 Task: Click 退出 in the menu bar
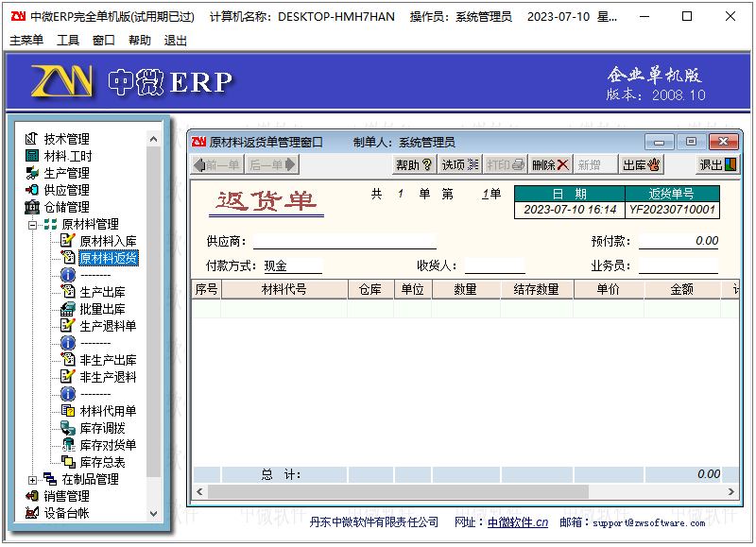(x=176, y=41)
